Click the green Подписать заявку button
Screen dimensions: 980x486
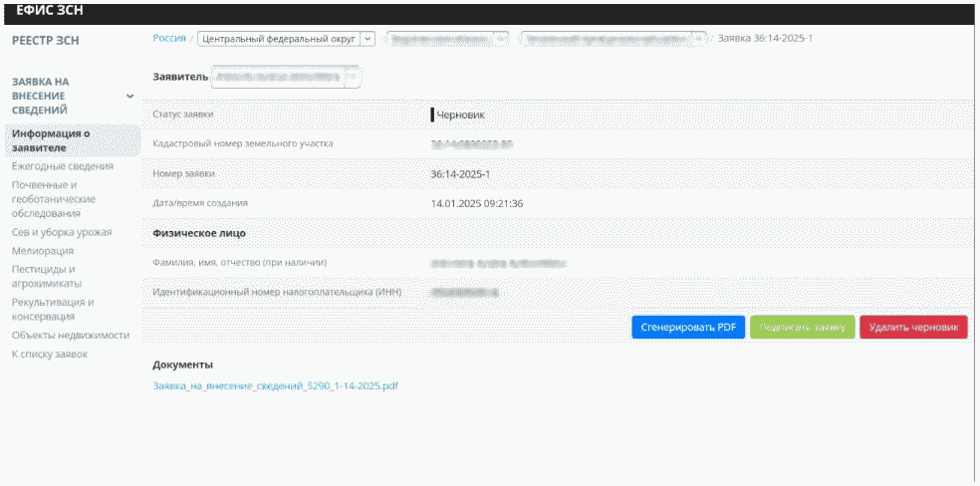click(801, 327)
